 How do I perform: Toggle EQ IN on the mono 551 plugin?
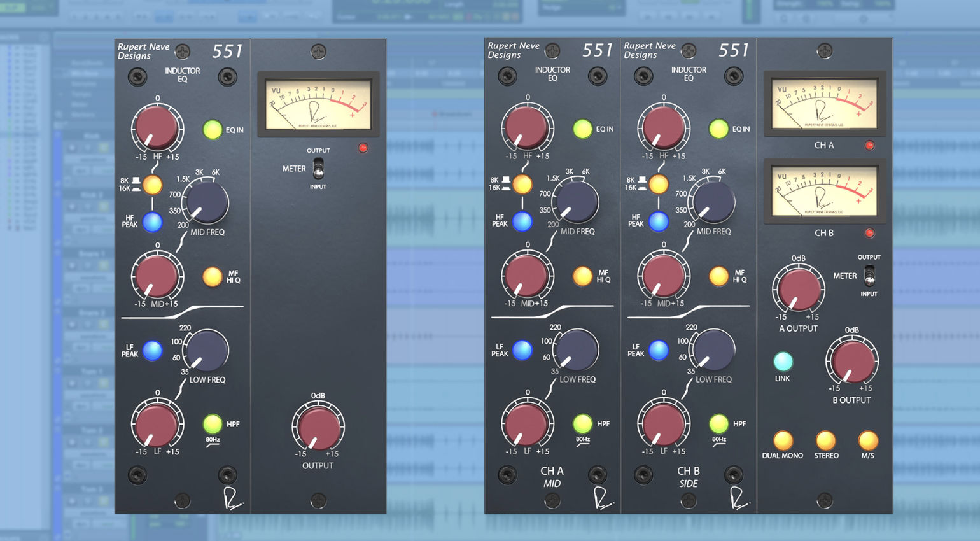[x=213, y=130]
